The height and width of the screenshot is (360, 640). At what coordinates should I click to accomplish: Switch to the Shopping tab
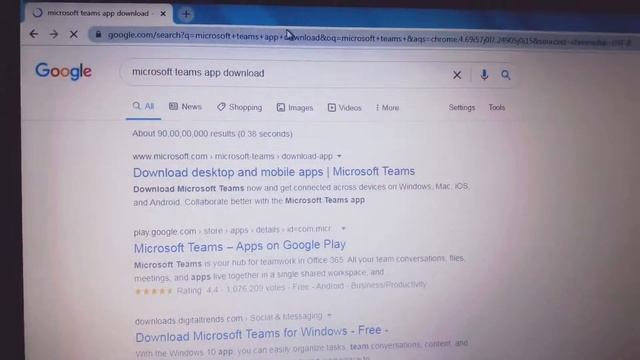(x=240, y=107)
